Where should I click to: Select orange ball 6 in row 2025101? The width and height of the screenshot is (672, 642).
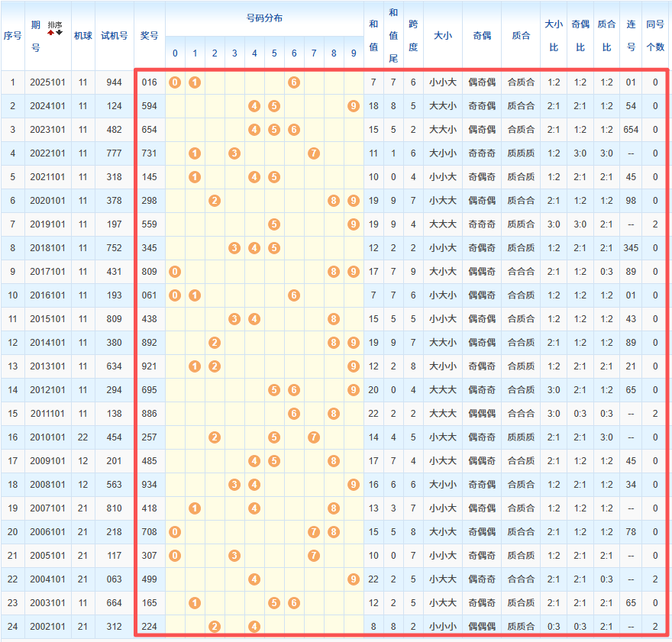click(x=294, y=82)
